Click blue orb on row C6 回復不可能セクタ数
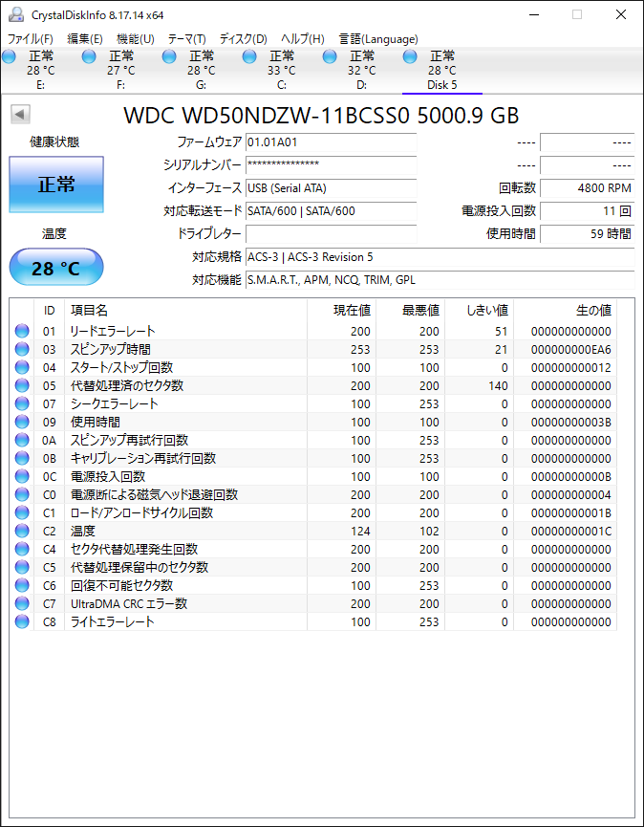Screen dimensions: 644x827 pos(22,585)
